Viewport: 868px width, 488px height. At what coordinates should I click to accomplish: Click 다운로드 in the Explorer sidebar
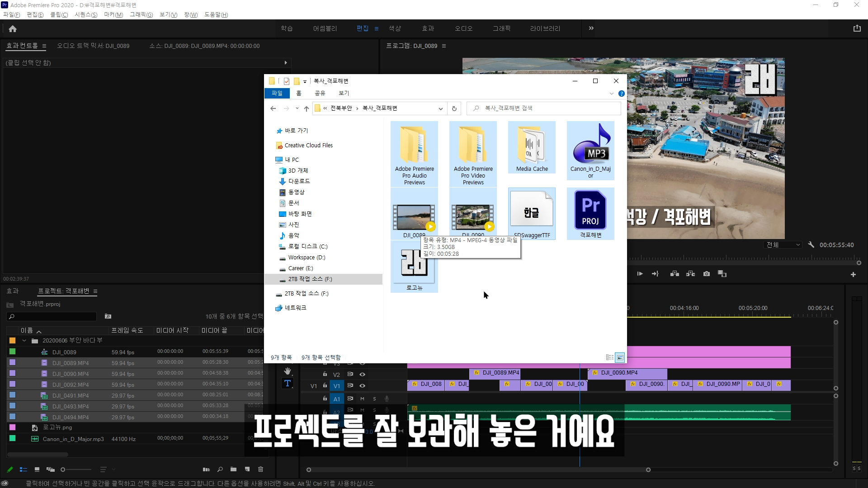[299, 181]
